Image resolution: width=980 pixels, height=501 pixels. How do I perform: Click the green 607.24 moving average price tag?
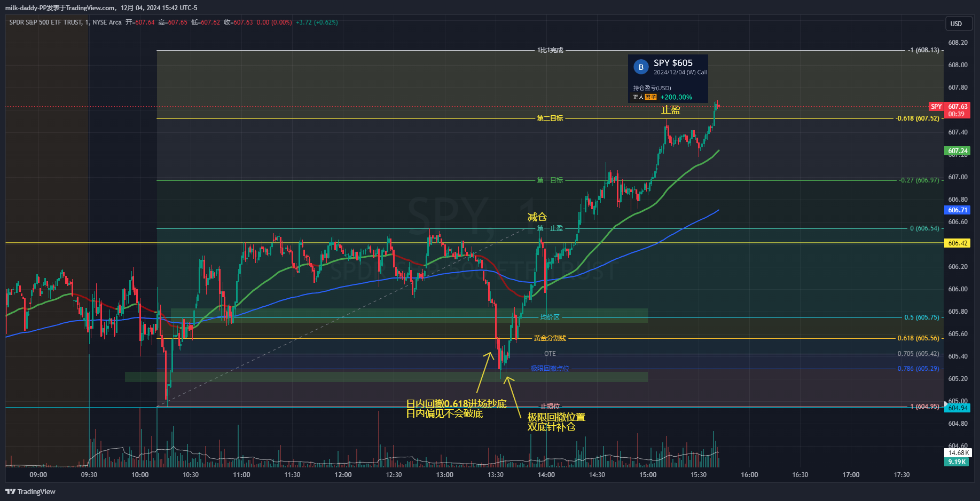click(958, 151)
